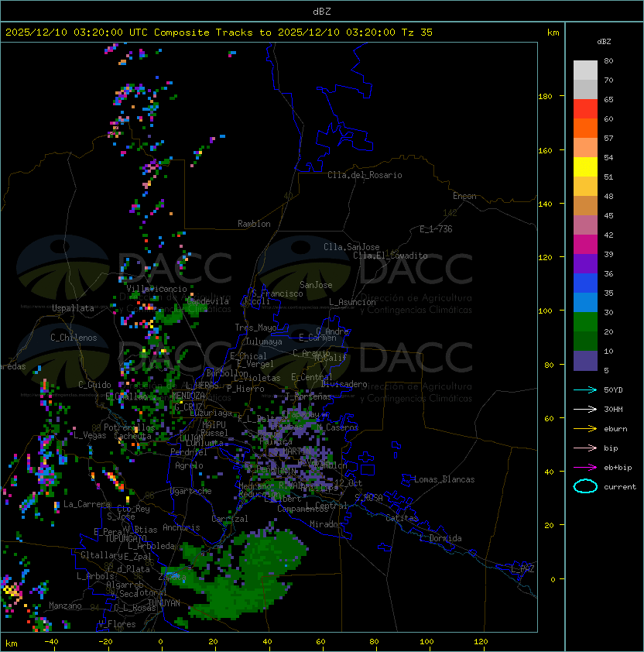
Task: Click the Clla.del_Rosario map label
Action: (365, 175)
